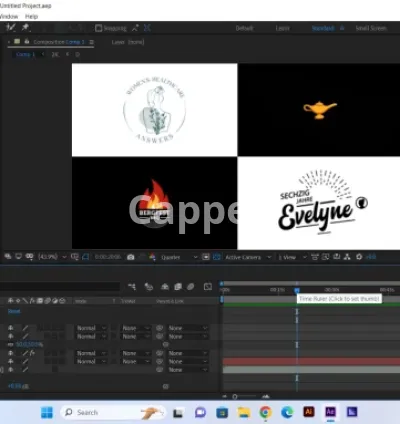Image resolution: width=400 pixels, height=424 pixels.
Task: Click the timeline search field
Action: click(60, 286)
